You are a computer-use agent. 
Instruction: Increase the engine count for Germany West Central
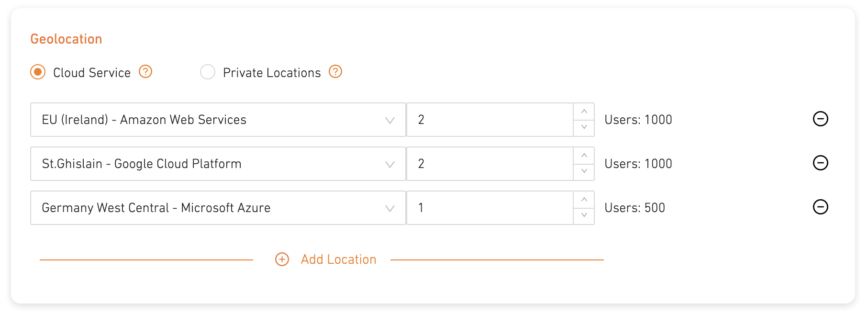tap(584, 200)
